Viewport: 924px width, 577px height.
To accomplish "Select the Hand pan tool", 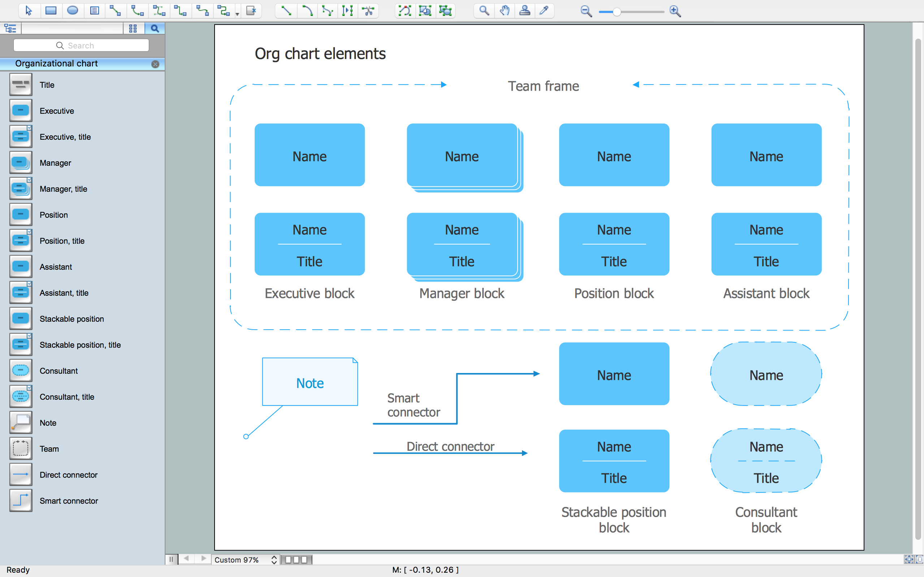I will pos(505,11).
